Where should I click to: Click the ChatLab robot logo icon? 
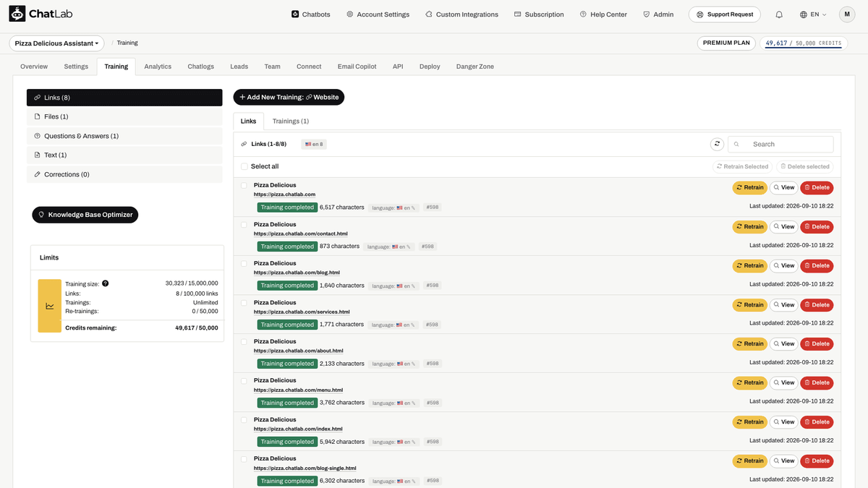pyautogui.click(x=17, y=14)
